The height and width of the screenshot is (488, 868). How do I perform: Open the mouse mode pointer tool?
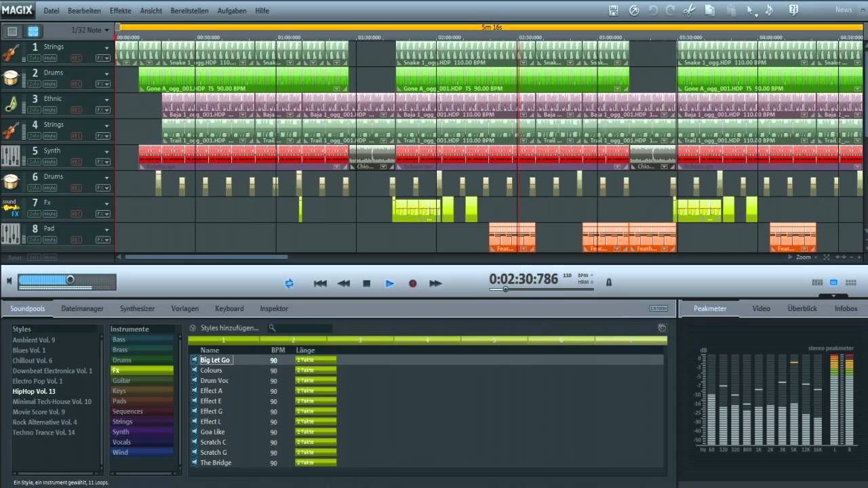751,10
